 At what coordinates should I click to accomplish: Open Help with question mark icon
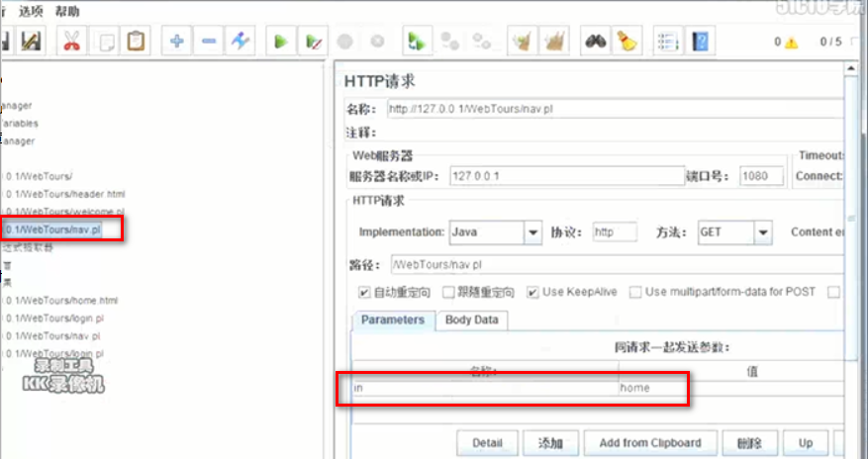701,42
